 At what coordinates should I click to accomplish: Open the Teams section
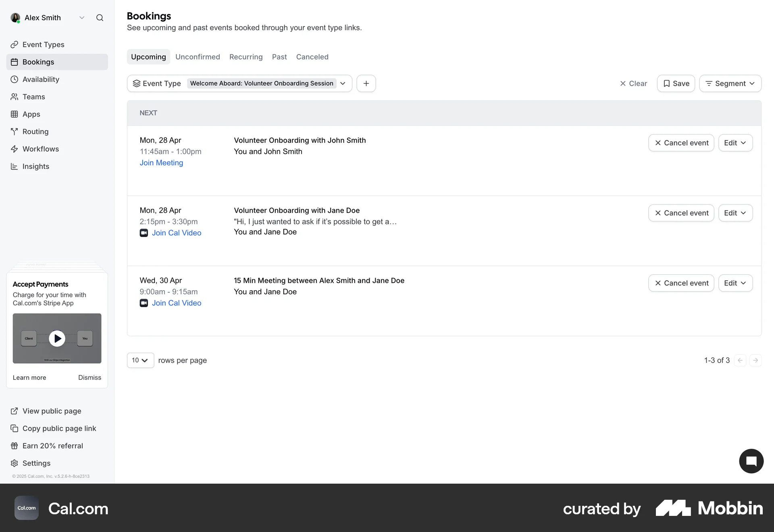coord(33,97)
